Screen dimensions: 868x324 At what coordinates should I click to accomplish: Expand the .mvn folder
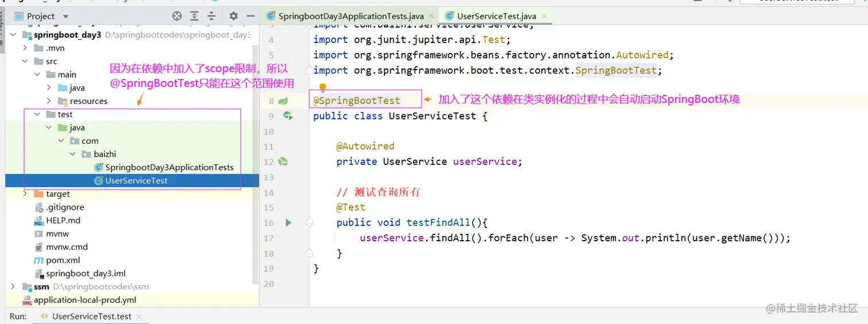point(25,48)
